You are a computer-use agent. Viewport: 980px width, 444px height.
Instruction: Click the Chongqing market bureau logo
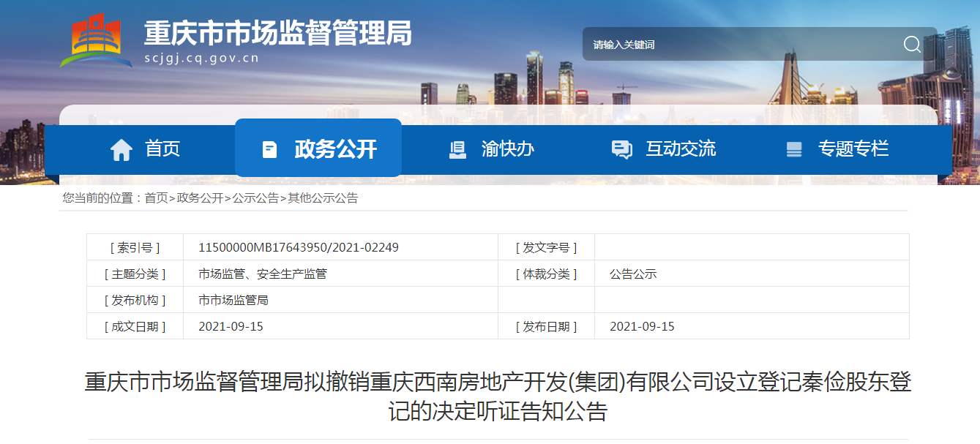96,40
